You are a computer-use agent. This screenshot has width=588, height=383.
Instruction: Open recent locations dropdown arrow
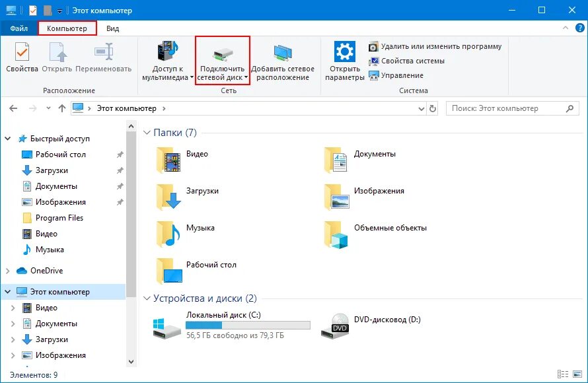click(48, 108)
